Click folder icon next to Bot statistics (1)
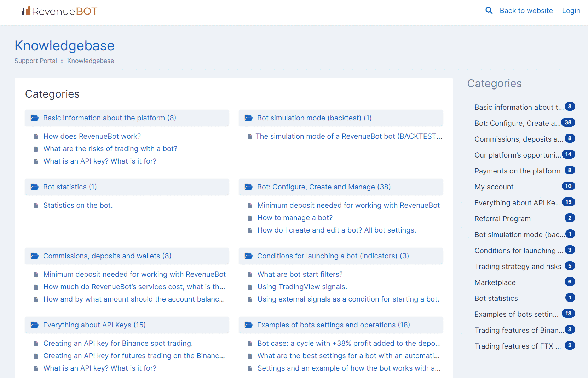 [x=35, y=187]
